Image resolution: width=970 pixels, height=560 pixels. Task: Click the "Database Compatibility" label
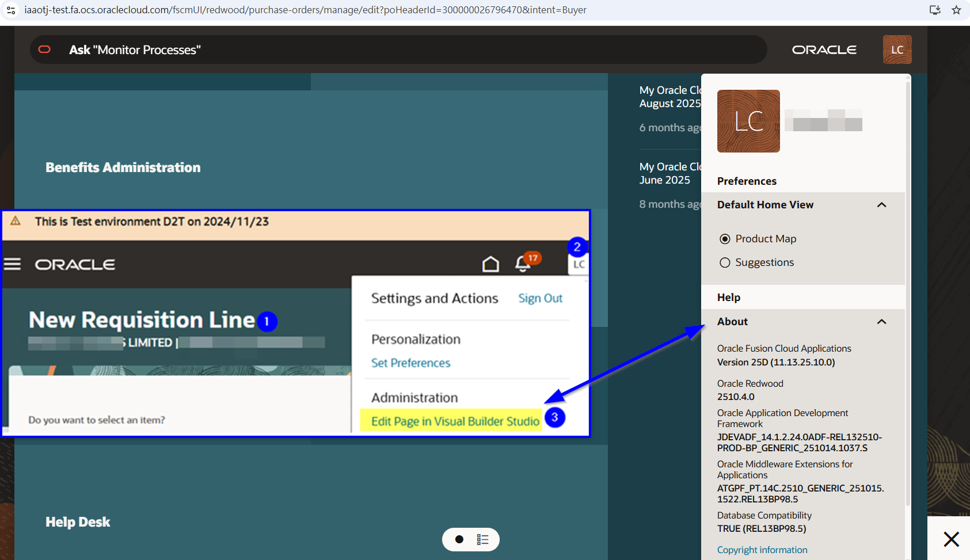[x=764, y=515]
